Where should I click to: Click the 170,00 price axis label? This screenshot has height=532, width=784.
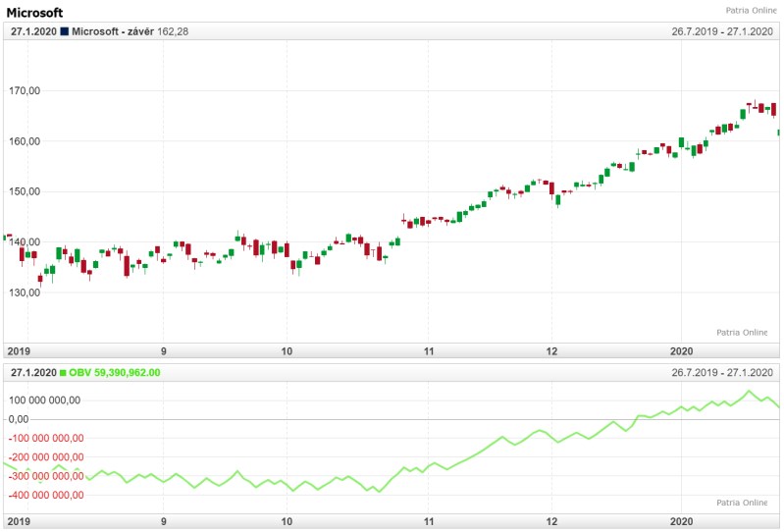(x=25, y=91)
